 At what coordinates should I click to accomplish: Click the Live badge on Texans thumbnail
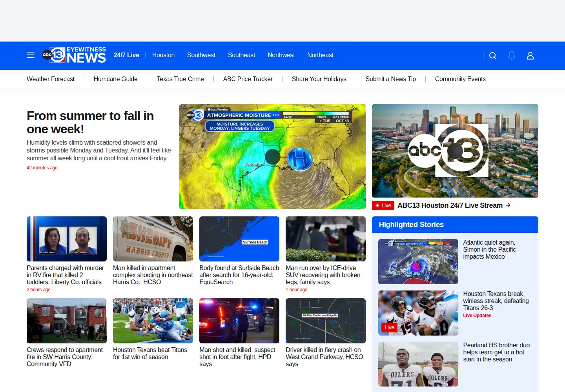tap(390, 327)
